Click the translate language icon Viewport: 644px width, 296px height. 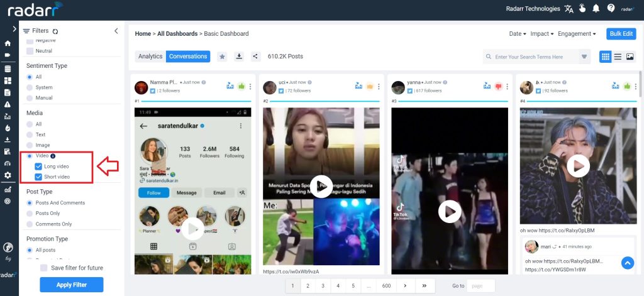(x=569, y=9)
